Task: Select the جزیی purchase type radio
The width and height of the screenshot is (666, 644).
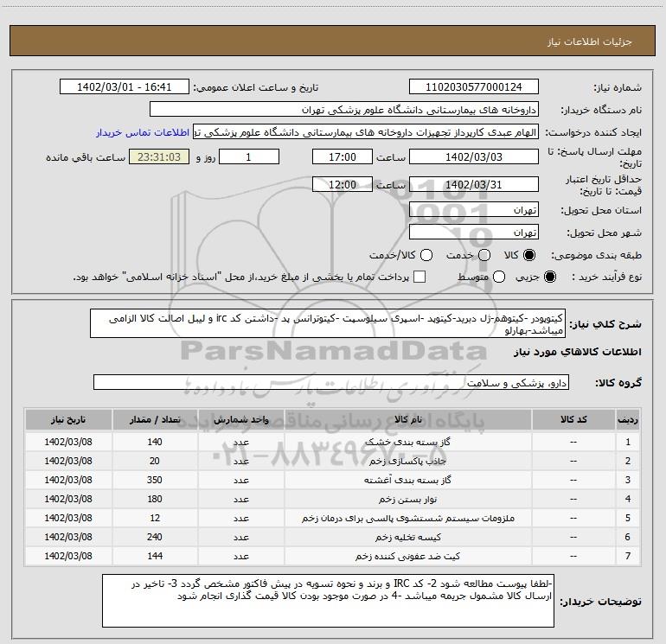Action: [549, 277]
